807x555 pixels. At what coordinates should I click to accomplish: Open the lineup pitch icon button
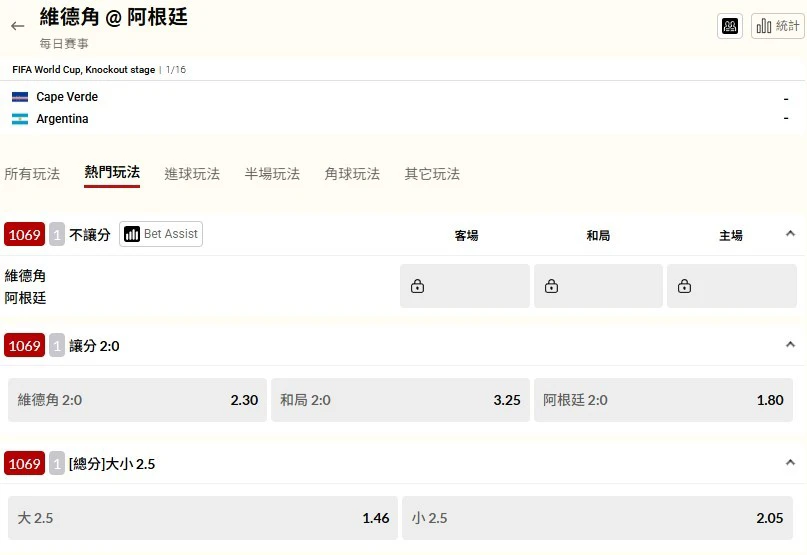(x=730, y=26)
